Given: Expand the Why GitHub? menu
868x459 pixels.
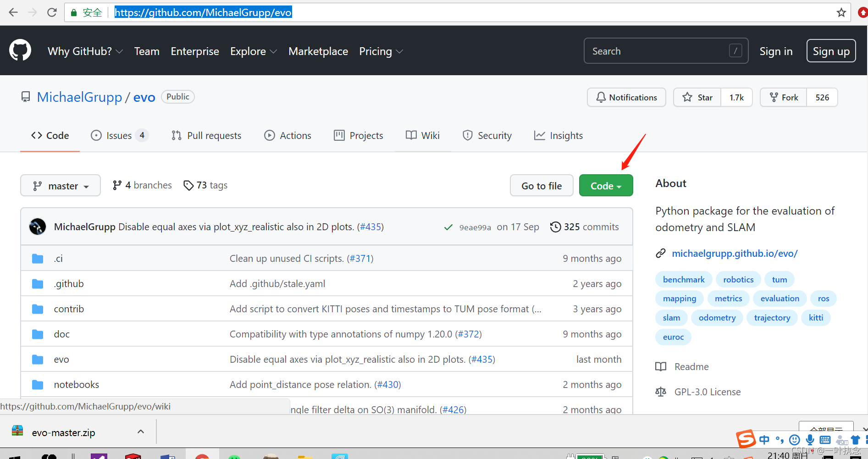Looking at the screenshot, I should pyautogui.click(x=85, y=51).
